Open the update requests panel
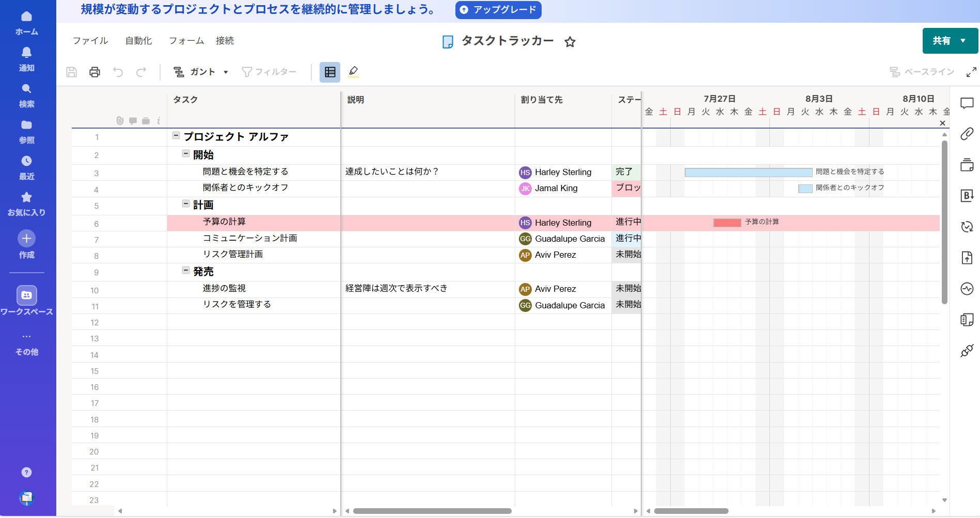Screen dimensions: 980x518 point(968,227)
